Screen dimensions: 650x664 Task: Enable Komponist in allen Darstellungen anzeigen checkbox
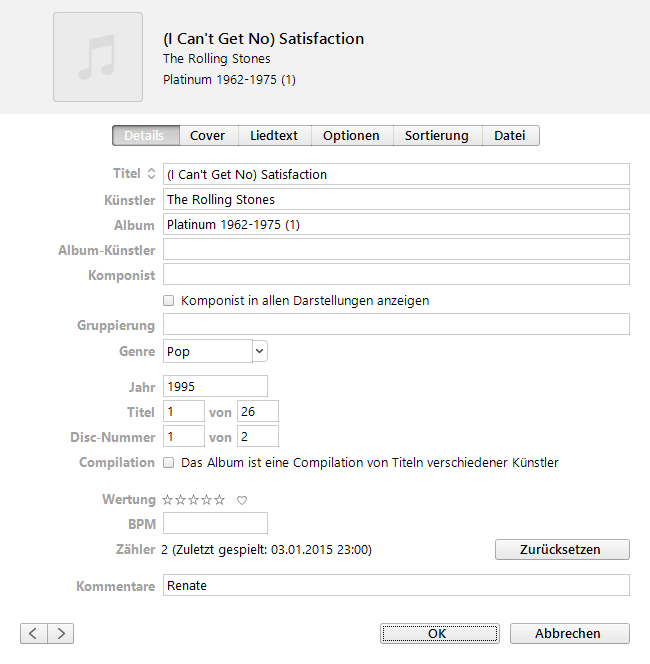tap(169, 301)
